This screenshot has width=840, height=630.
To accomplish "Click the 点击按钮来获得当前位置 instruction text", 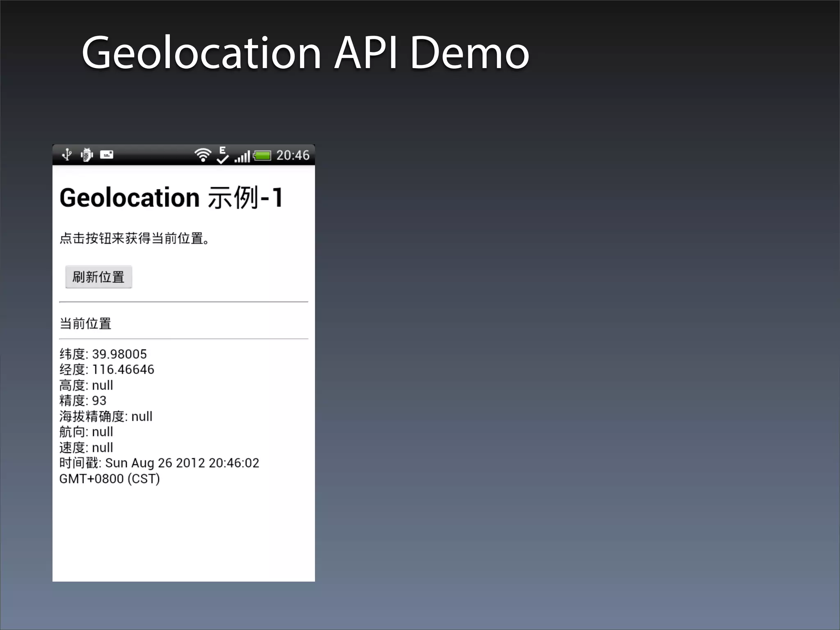I will pyautogui.click(x=135, y=238).
